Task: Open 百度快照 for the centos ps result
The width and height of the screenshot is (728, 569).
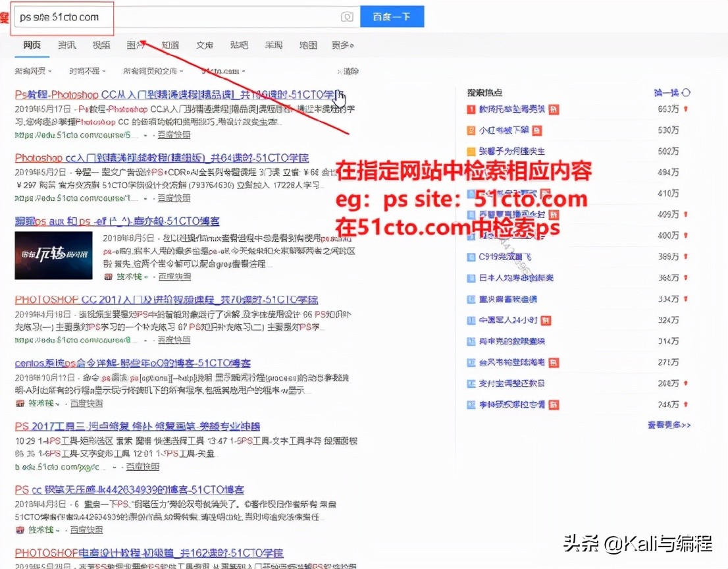Action: pos(86,403)
